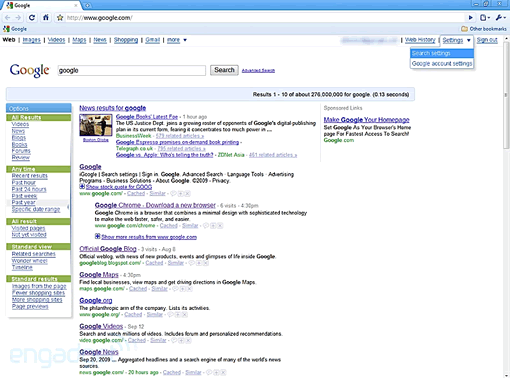510x378 pixels.
Task: Collapse the Options sidebar header
Action: pyautogui.click(x=38, y=108)
